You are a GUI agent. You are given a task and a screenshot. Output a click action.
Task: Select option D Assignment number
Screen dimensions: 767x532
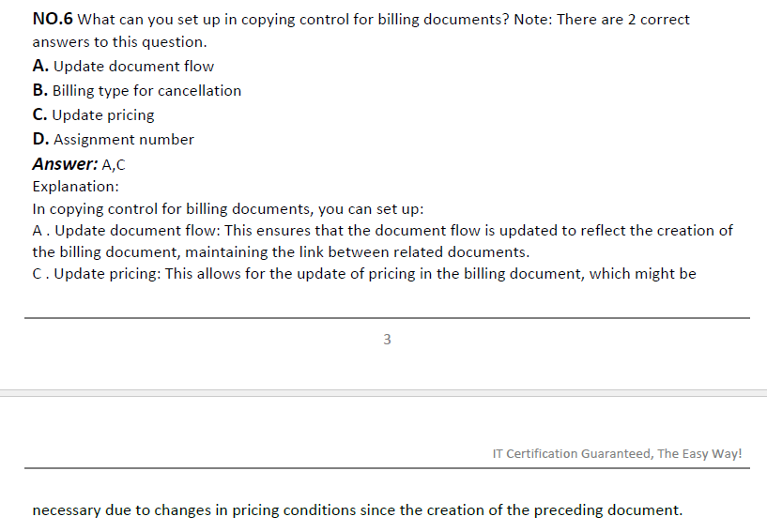114,140
